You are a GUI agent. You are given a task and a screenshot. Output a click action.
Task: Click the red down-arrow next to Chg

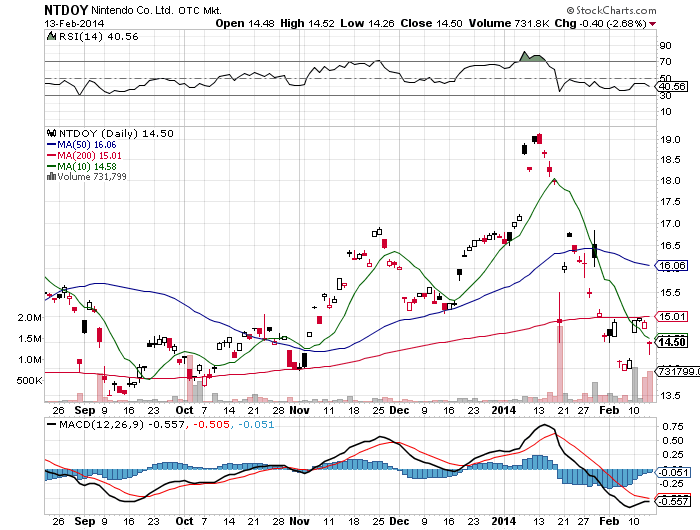coord(653,24)
